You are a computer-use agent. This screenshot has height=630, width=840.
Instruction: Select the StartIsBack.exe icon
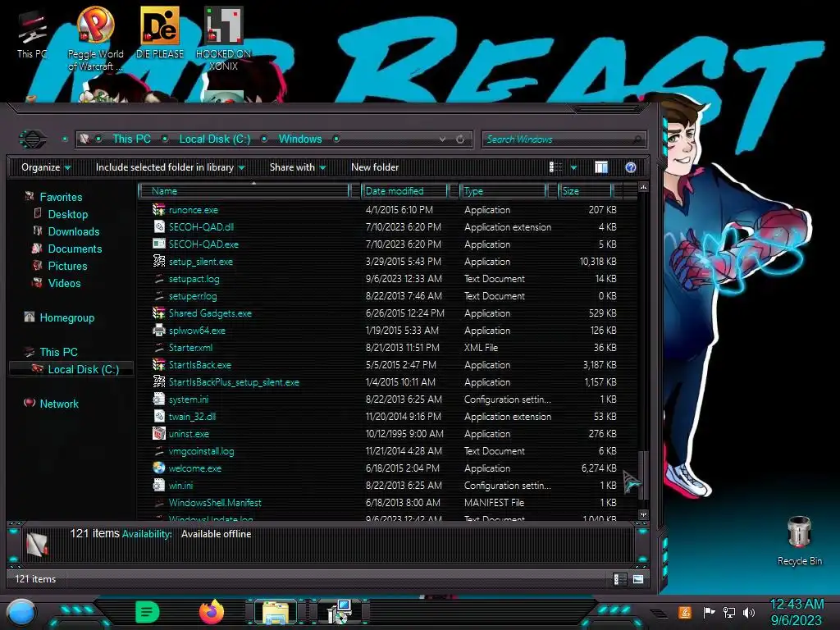point(158,364)
